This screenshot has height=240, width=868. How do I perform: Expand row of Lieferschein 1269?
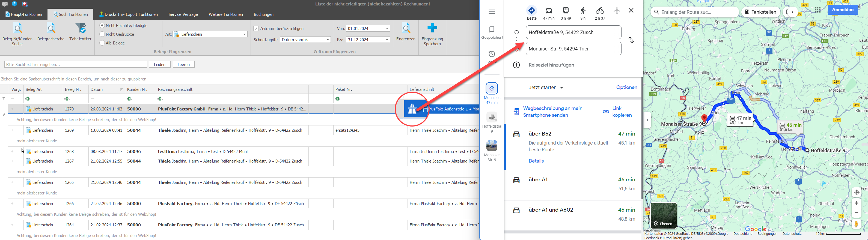pos(13,130)
